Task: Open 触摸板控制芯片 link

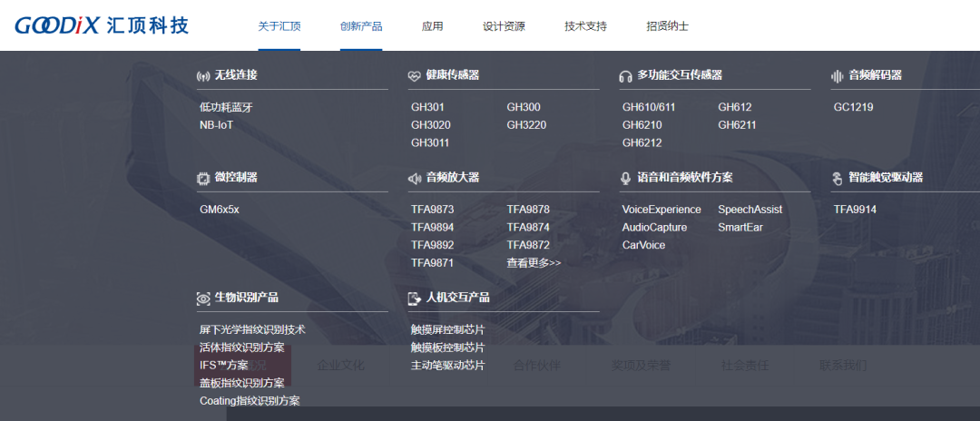Action: [447, 348]
